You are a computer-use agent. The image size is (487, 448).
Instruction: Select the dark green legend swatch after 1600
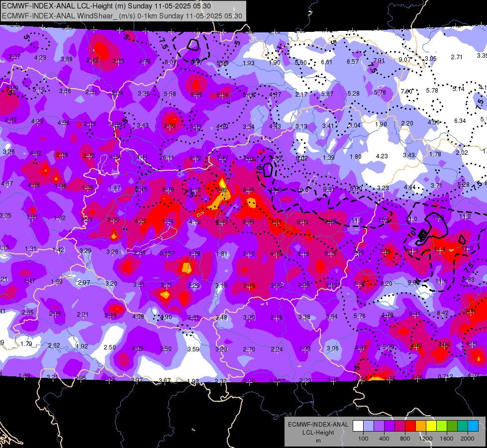[452, 426]
